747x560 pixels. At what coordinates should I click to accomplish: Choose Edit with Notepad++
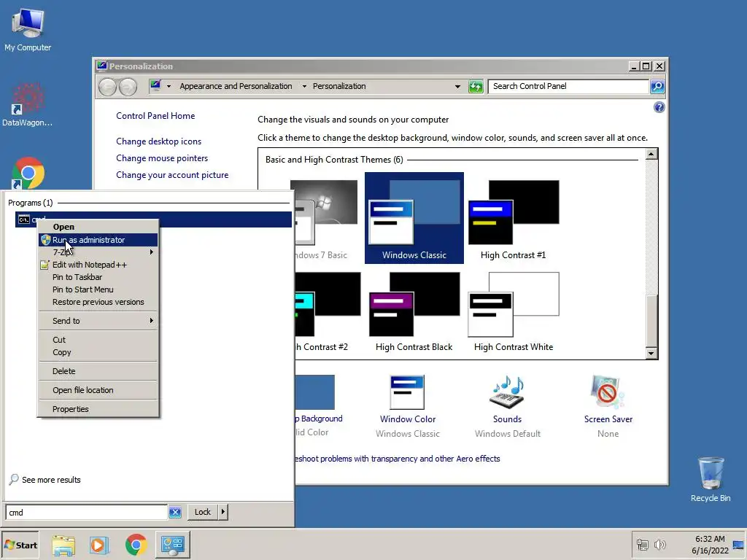coord(98,265)
